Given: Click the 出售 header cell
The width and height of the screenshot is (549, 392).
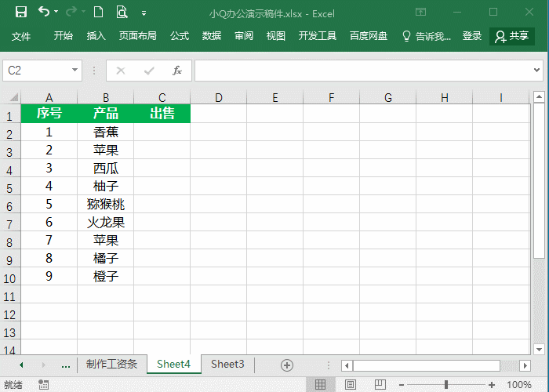Looking at the screenshot, I should pyautogui.click(x=162, y=114).
